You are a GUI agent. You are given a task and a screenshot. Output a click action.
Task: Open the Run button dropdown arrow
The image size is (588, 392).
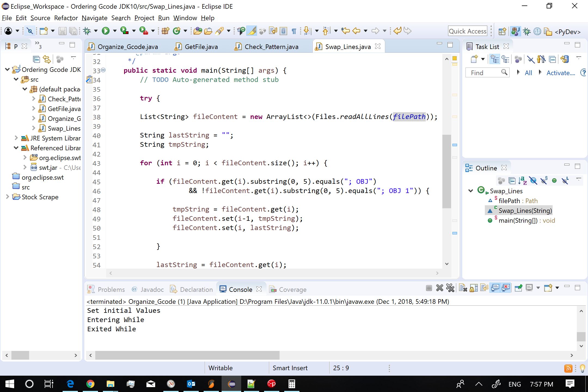click(x=115, y=31)
